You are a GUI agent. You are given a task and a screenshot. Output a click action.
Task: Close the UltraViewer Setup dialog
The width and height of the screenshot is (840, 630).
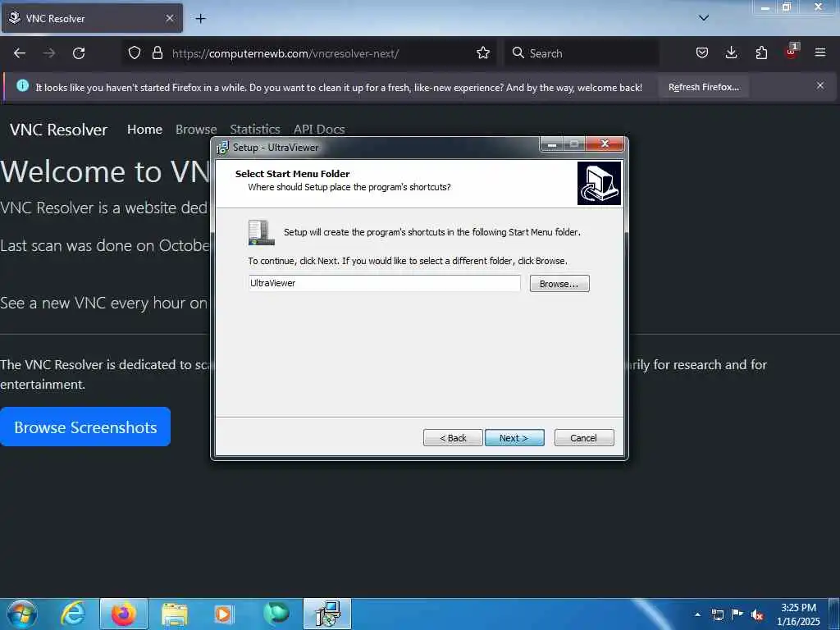pos(605,144)
